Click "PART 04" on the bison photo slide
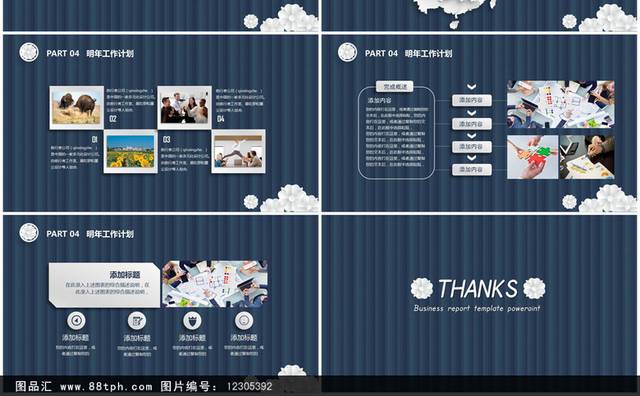Image resolution: width=640 pixels, height=396 pixels. (x=63, y=53)
